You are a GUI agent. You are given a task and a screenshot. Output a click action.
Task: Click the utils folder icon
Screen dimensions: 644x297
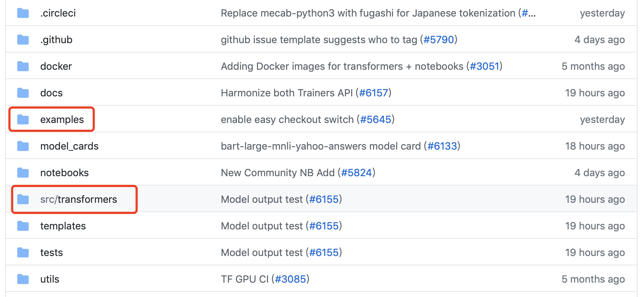[23, 279]
